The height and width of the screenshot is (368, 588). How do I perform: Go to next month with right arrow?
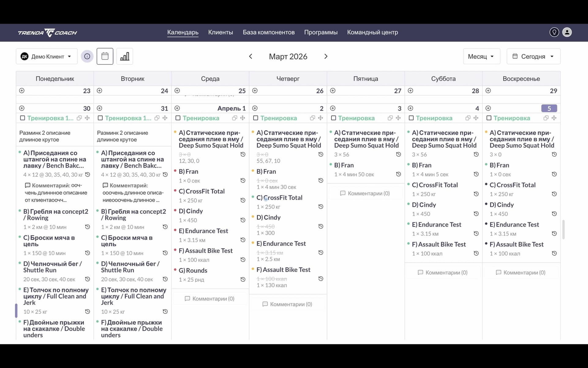click(x=326, y=56)
